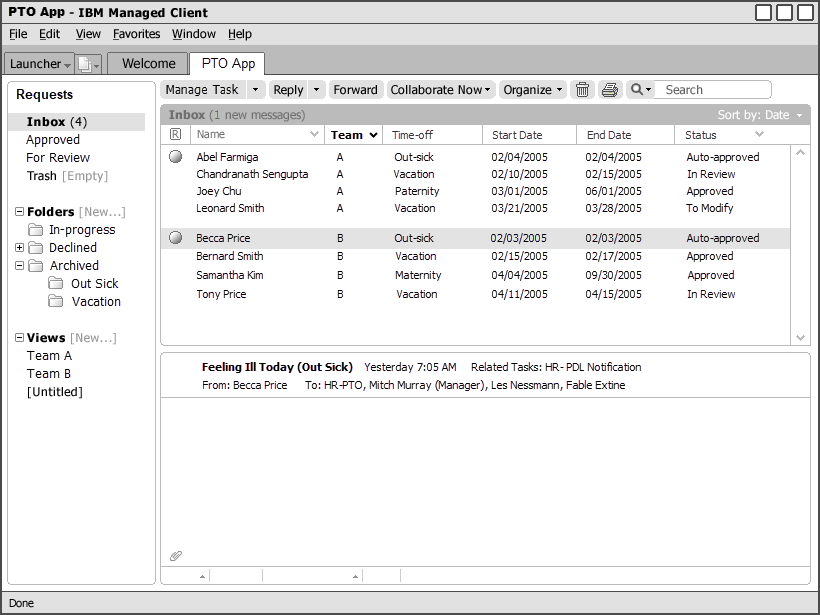Viewport: 820px width, 615px height.
Task: Open the Edit menu
Action: tap(50, 34)
